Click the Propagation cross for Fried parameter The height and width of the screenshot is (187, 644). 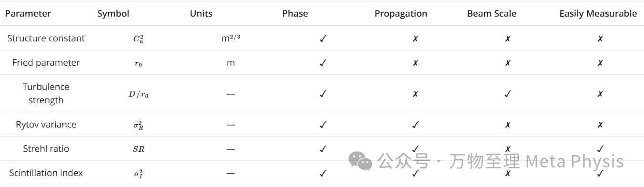click(x=415, y=63)
